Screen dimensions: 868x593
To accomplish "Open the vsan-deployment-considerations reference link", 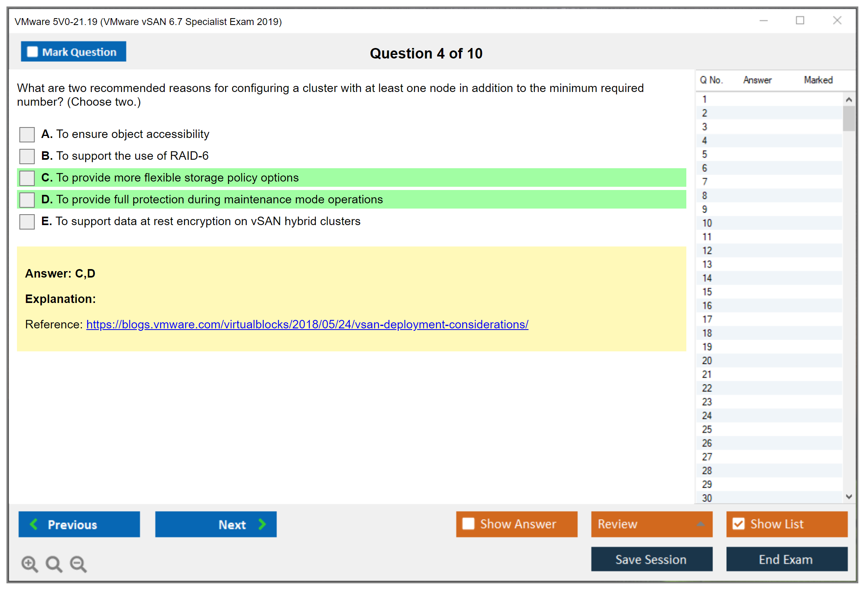I will 307,324.
